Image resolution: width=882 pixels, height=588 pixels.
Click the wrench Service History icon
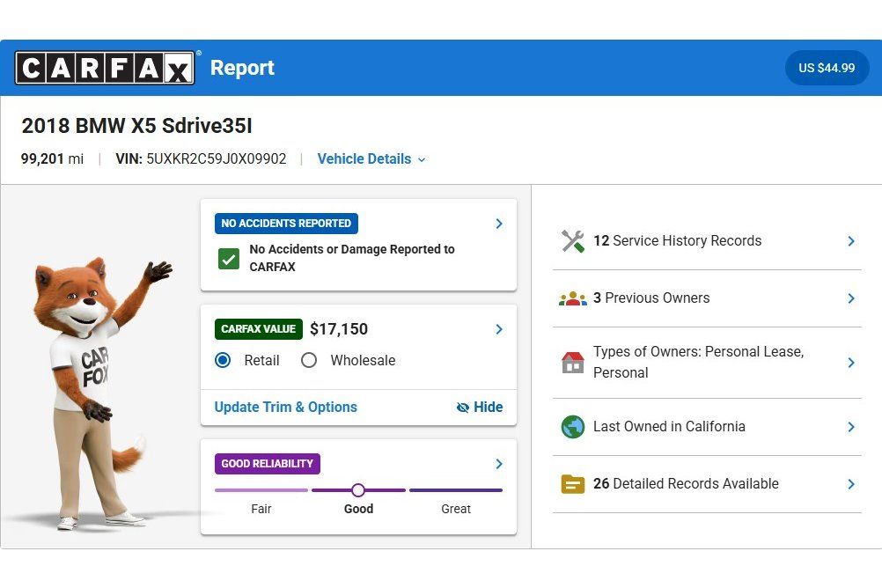[573, 241]
